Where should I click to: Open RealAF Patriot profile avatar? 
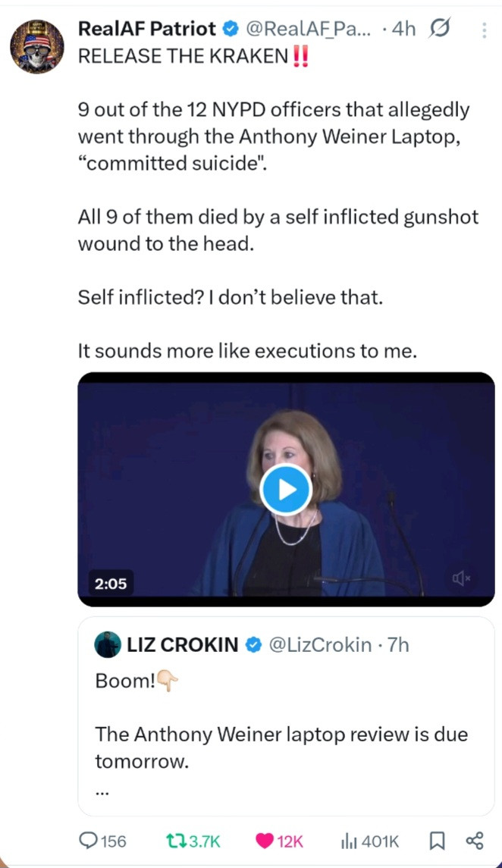36,46
